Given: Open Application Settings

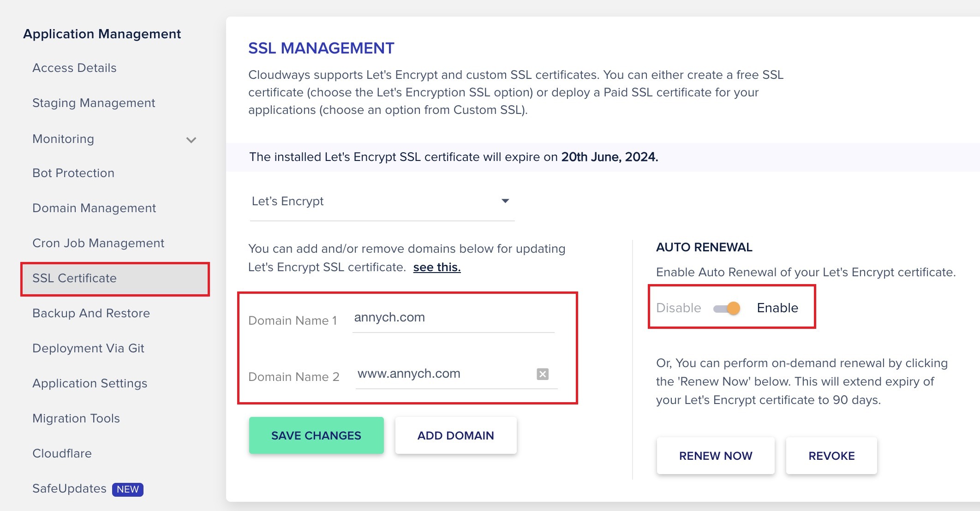Looking at the screenshot, I should 90,383.
